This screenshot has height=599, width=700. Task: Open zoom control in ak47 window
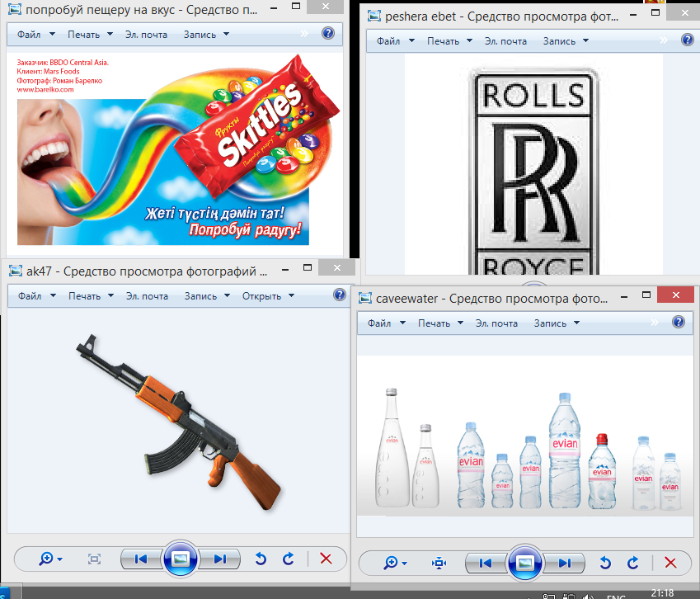coord(50,559)
